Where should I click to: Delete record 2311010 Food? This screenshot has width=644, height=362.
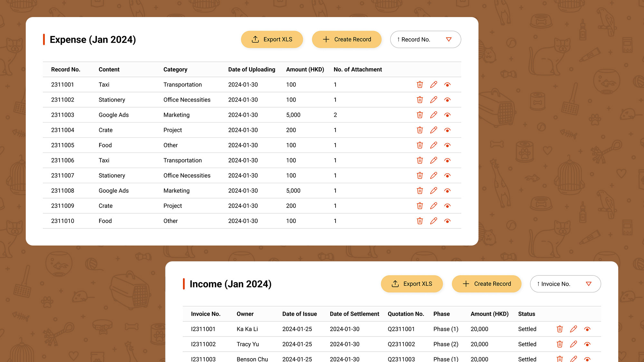(x=420, y=221)
